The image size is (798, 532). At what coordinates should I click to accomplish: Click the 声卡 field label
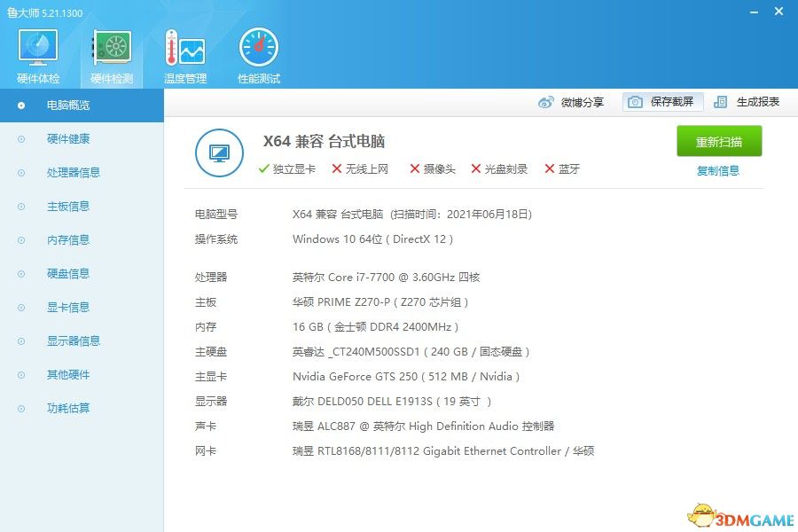pos(206,426)
